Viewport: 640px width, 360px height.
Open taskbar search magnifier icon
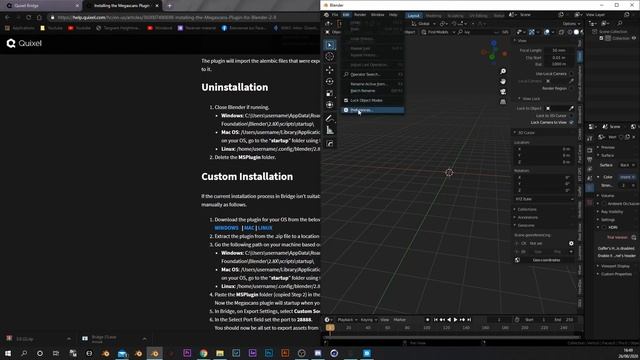coord(24,353)
